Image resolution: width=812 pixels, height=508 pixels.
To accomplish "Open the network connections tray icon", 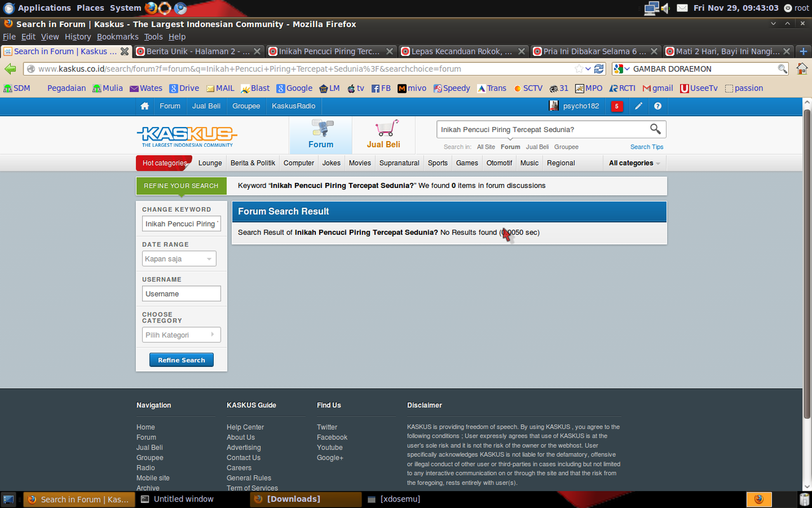I will (652, 8).
